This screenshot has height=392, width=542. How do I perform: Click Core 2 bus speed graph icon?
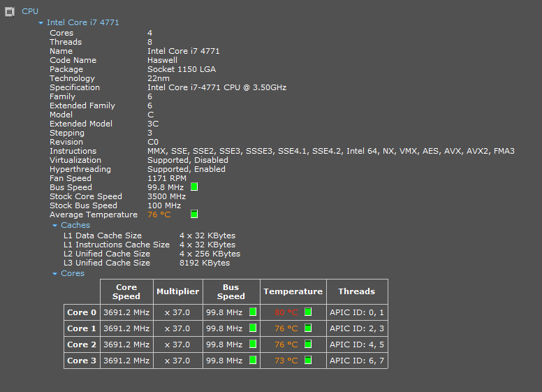tap(253, 344)
